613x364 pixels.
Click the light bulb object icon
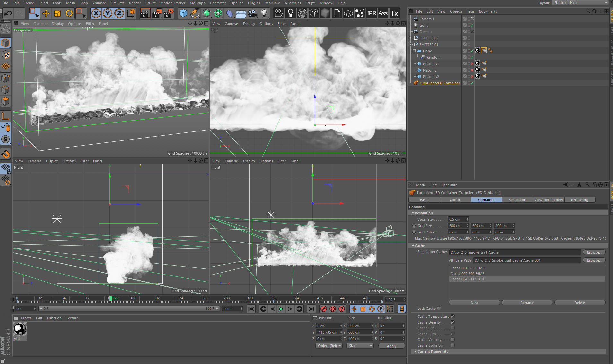pyautogui.click(x=264, y=13)
